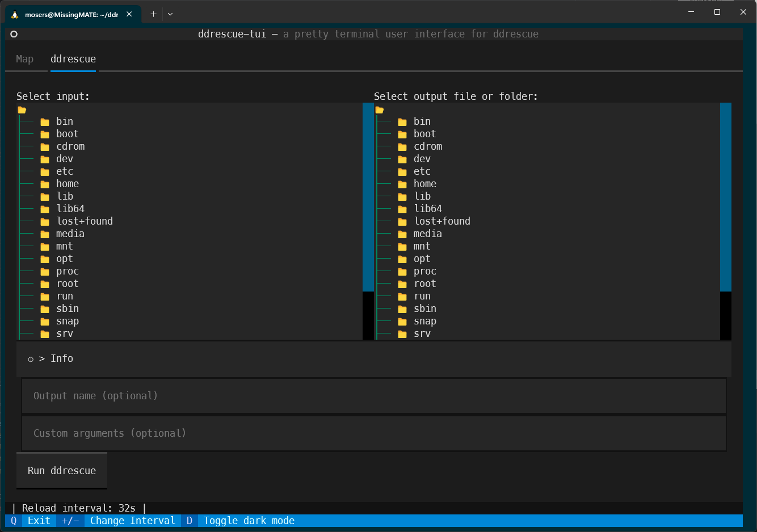Click the root folder icon in input tree

click(45, 284)
